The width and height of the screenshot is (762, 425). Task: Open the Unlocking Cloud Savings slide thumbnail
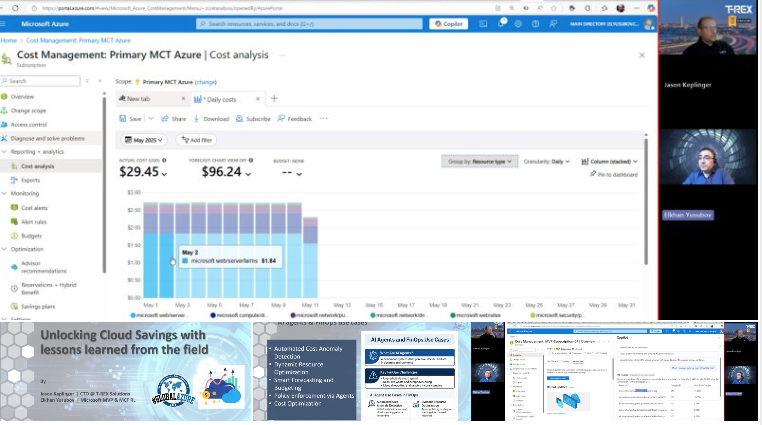(126, 372)
